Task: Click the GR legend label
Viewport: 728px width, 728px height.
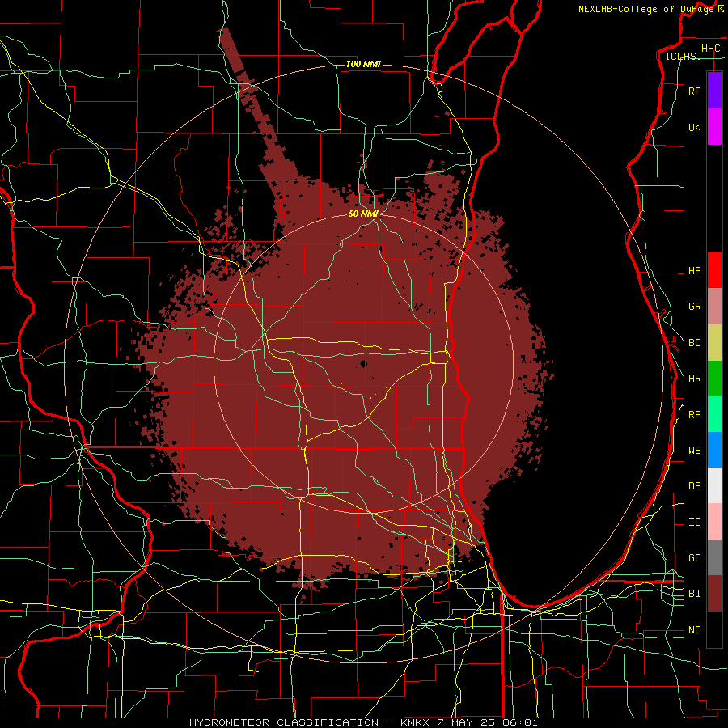Action: (x=694, y=307)
